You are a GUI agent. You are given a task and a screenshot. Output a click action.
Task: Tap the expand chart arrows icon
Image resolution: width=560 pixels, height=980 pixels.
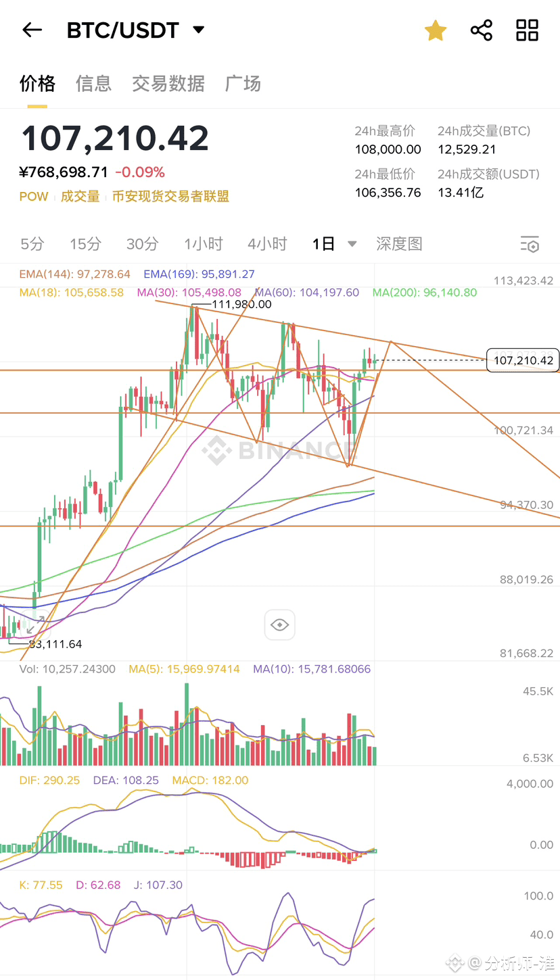pos(35,624)
